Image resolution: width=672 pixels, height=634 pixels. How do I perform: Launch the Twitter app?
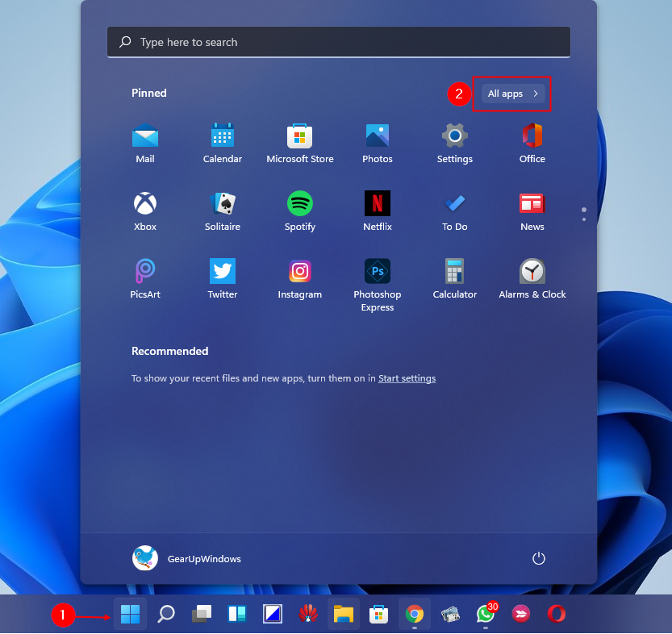(223, 279)
